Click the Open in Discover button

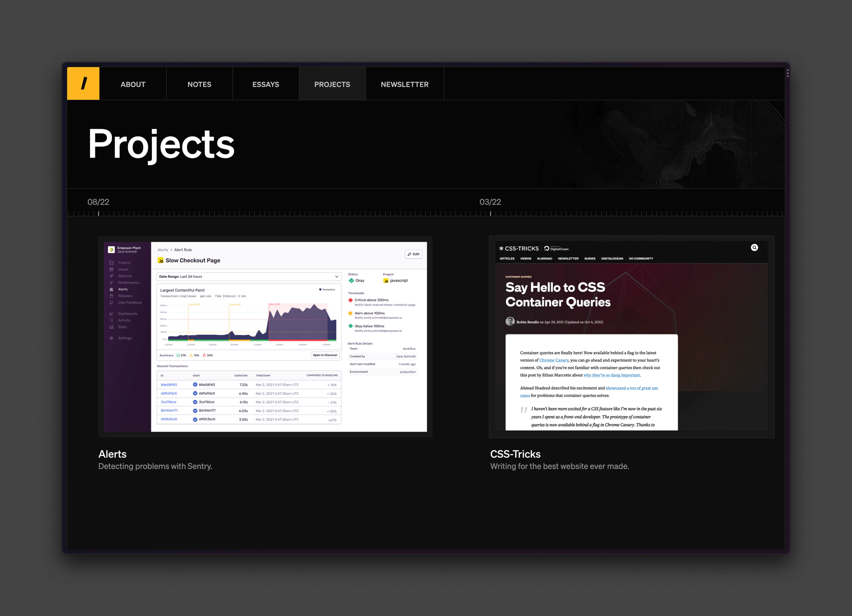point(325,355)
